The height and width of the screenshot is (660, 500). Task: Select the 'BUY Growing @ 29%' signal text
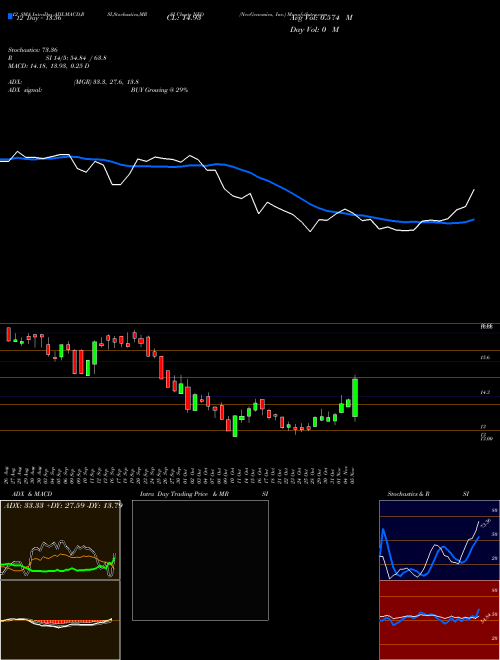[159, 90]
